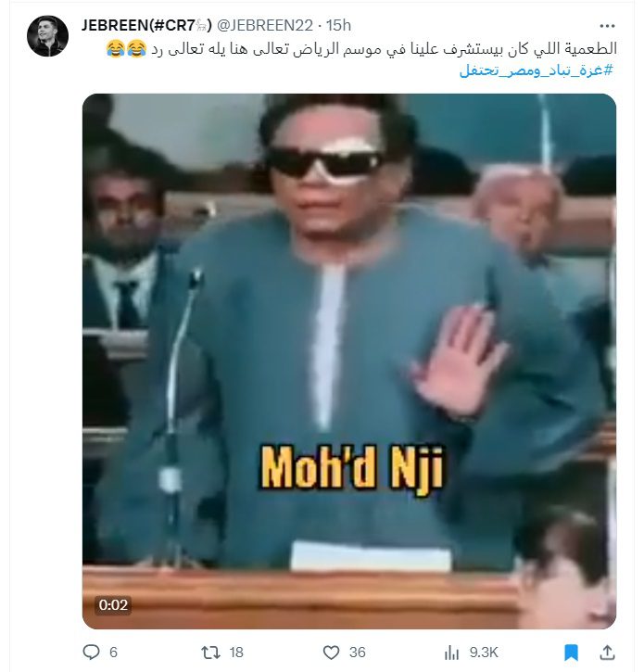Open the blue Arabic hashtag link
644x672 pixels.
(x=537, y=70)
